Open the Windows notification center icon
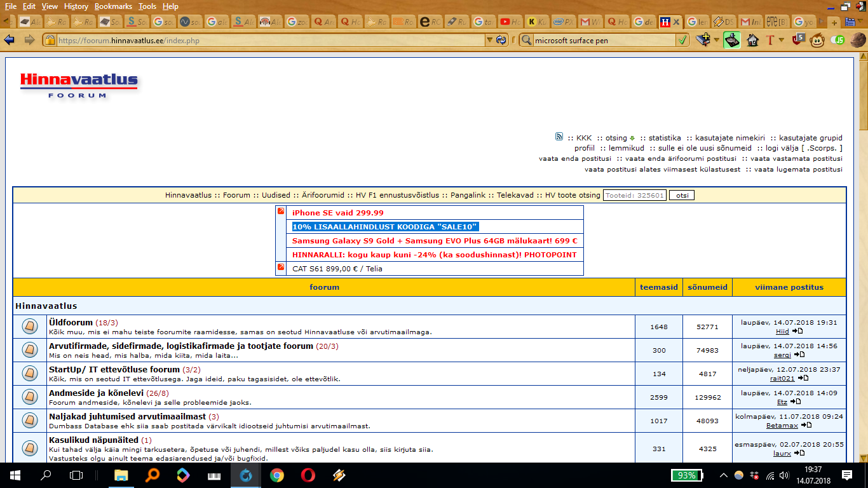Viewport: 868px width, 488px height. (847, 475)
